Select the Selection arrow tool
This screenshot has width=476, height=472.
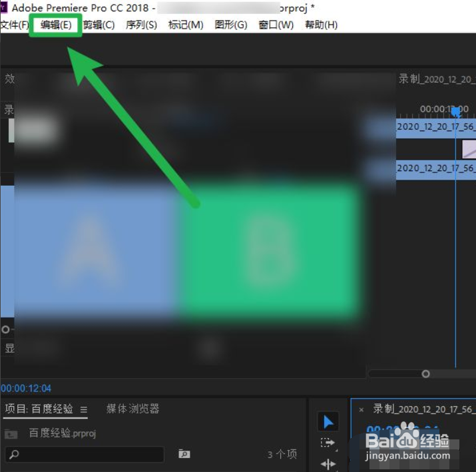328,421
